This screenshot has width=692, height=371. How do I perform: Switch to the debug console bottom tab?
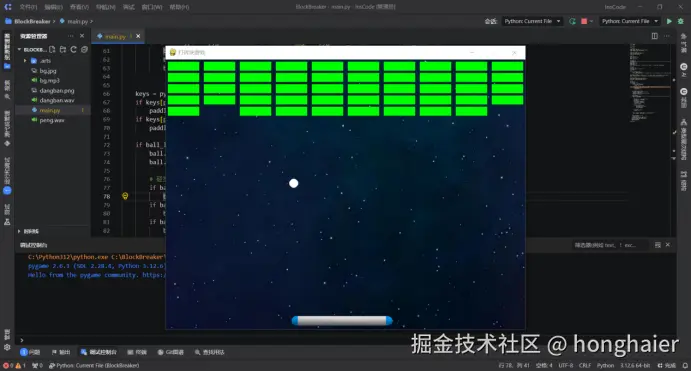coord(99,352)
